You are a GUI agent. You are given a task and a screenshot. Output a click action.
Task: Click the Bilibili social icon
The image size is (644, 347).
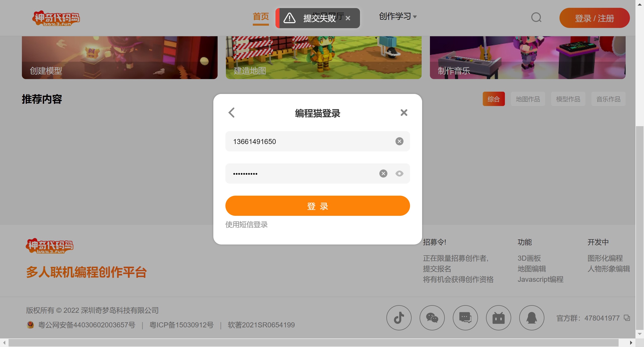[498, 318]
